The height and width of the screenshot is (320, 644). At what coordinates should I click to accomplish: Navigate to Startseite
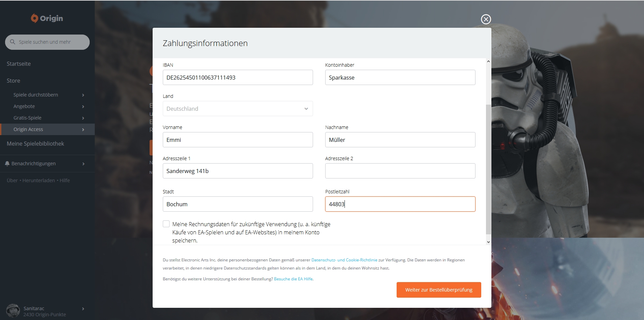click(19, 64)
